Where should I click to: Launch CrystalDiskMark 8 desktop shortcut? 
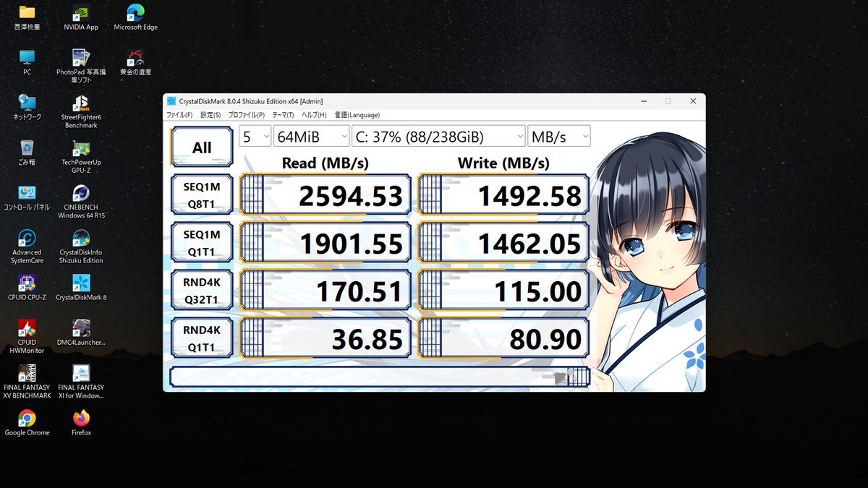[81, 287]
